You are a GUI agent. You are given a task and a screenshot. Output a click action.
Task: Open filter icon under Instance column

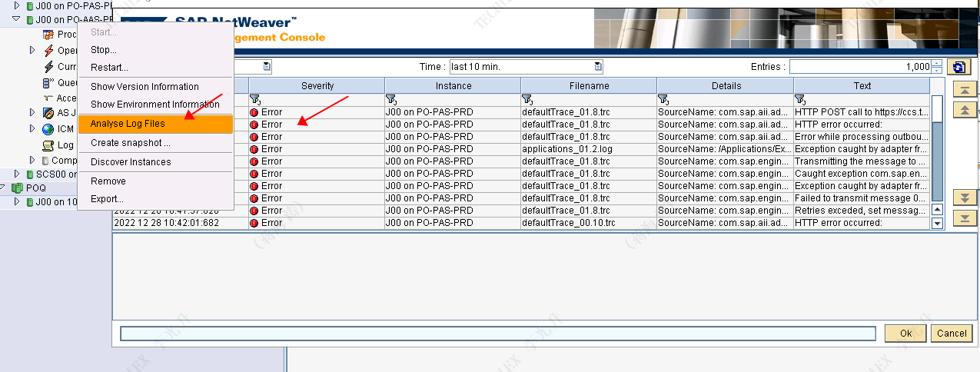(390, 100)
